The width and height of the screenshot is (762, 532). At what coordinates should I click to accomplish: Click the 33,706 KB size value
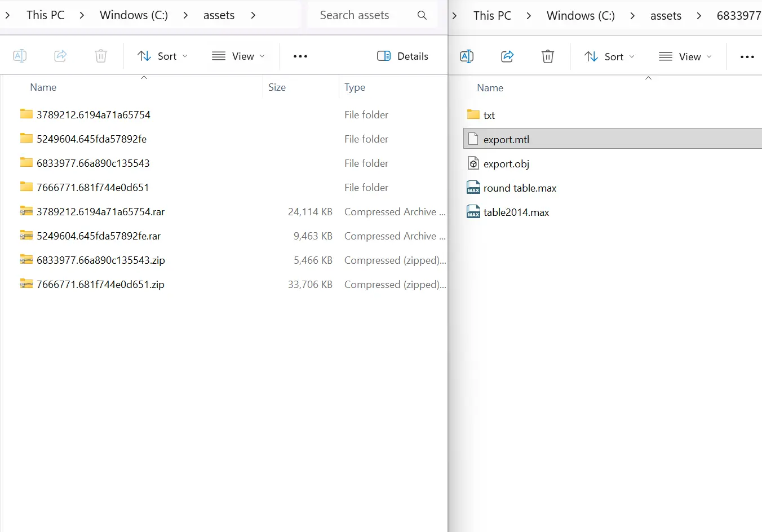pyautogui.click(x=310, y=284)
